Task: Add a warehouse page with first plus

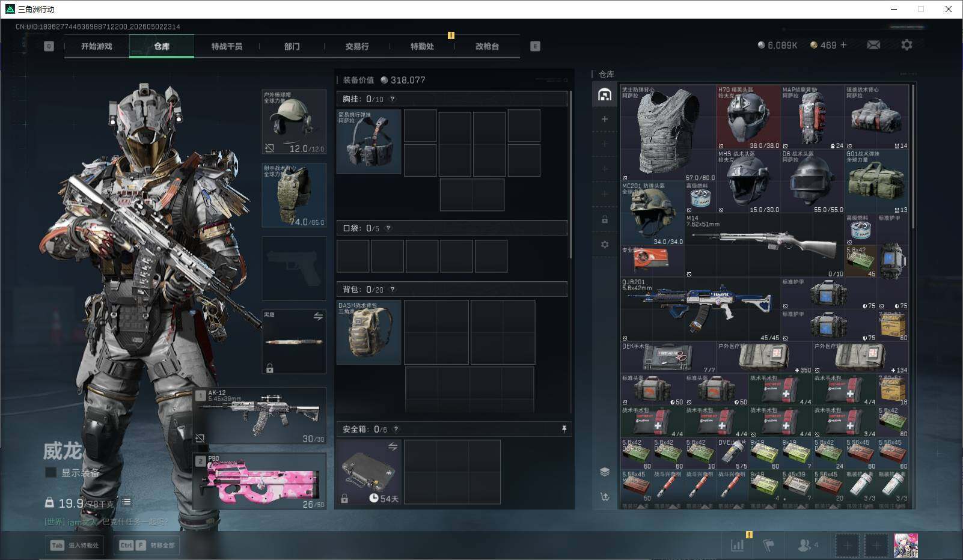Action: click(x=605, y=119)
